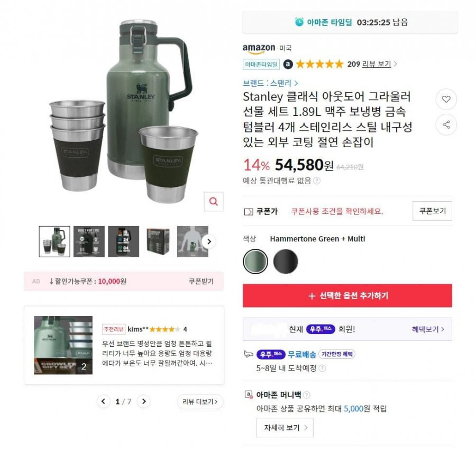Select the black color option swatch
This screenshot has height=450, width=476.
pyautogui.click(x=286, y=262)
